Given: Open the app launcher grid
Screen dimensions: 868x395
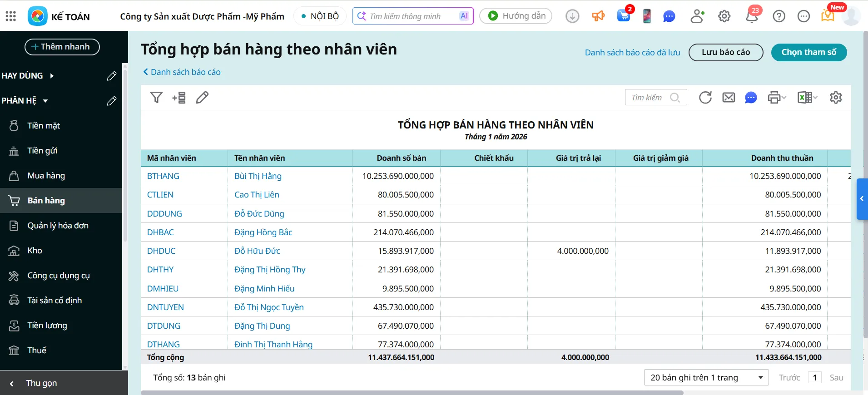Looking at the screenshot, I should pos(11,16).
